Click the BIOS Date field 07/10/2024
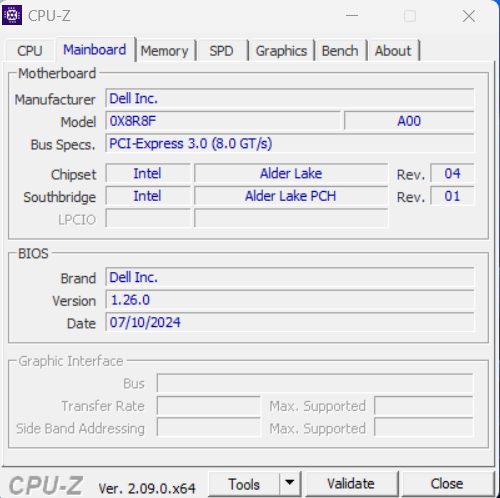Image resolution: width=500 pixels, height=498 pixels. pos(290,322)
